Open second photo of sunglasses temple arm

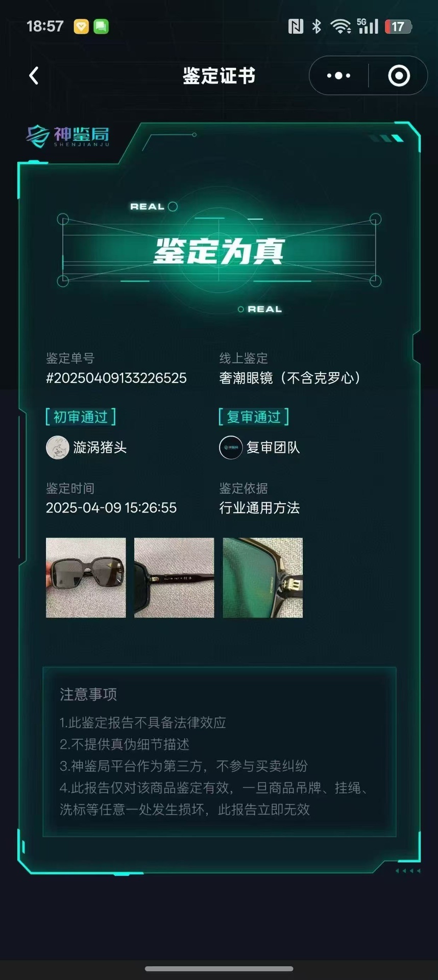174,578
